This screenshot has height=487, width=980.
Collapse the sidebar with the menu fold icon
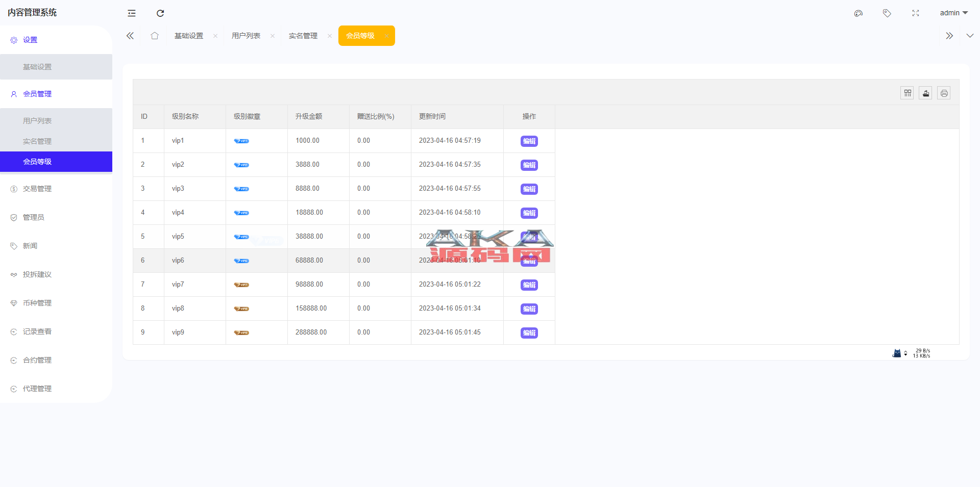[132, 13]
